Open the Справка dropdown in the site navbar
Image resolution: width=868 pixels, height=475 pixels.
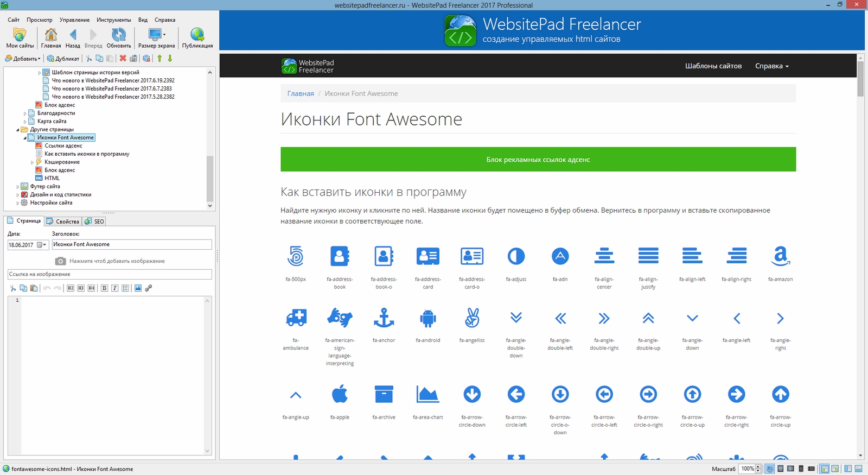click(772, 66)
